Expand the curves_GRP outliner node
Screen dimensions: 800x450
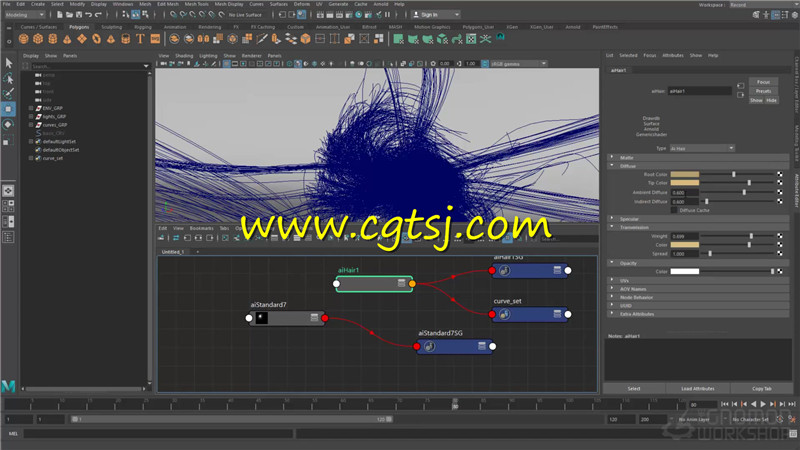(31, 124)
